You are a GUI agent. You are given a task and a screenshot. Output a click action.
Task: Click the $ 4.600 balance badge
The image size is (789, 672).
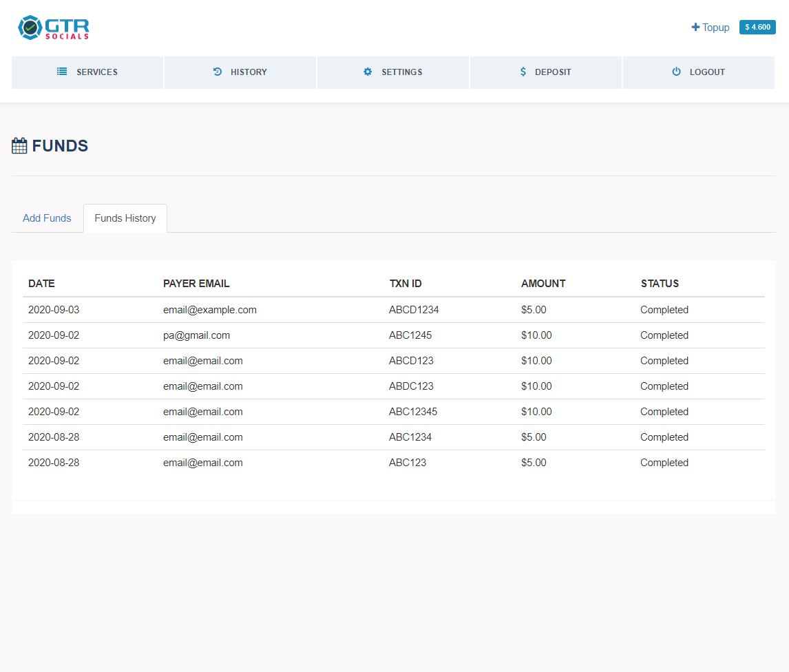click(x=757, y=27)
